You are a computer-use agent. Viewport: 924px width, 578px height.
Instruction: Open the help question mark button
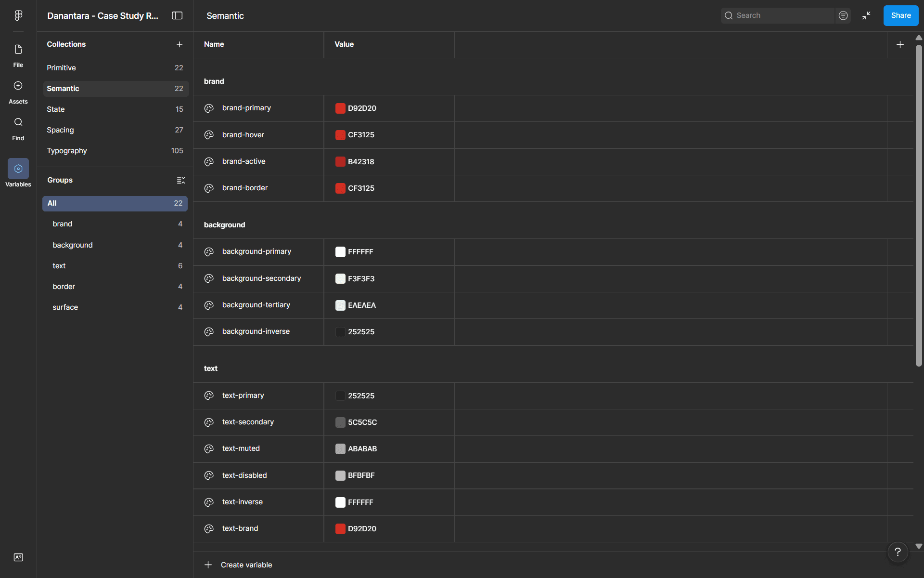tap(898, 552)
